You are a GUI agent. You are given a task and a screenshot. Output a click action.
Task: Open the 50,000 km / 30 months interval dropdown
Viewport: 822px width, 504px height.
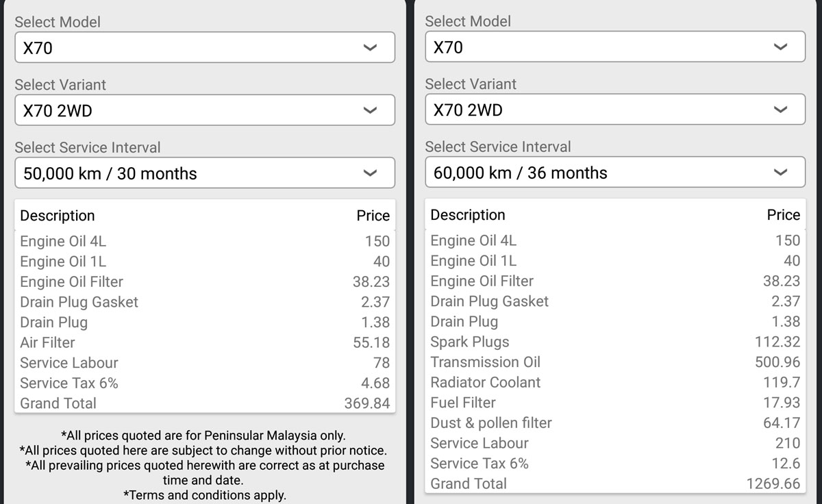click(x=204, y=173)
